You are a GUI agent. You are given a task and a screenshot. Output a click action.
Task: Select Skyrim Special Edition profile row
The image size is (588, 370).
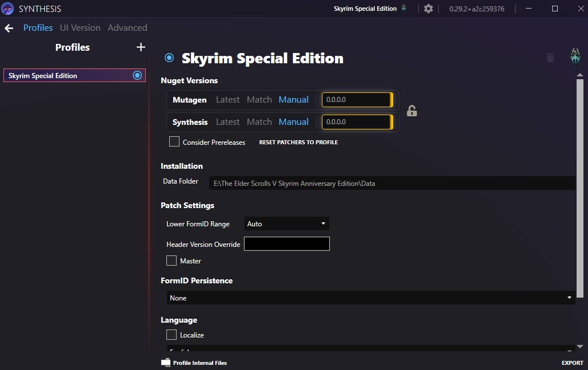75,75
